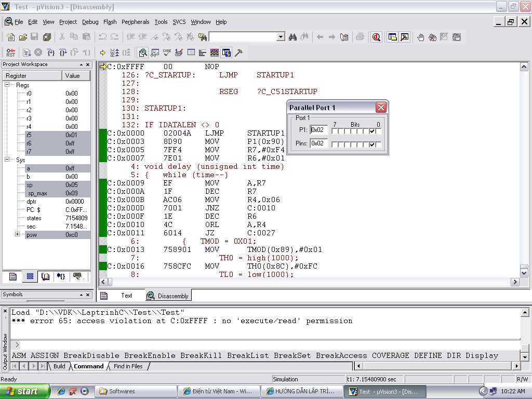The image size is (532, 399).
Task: Click the Open File folder icon
Action: pos(23,37)
